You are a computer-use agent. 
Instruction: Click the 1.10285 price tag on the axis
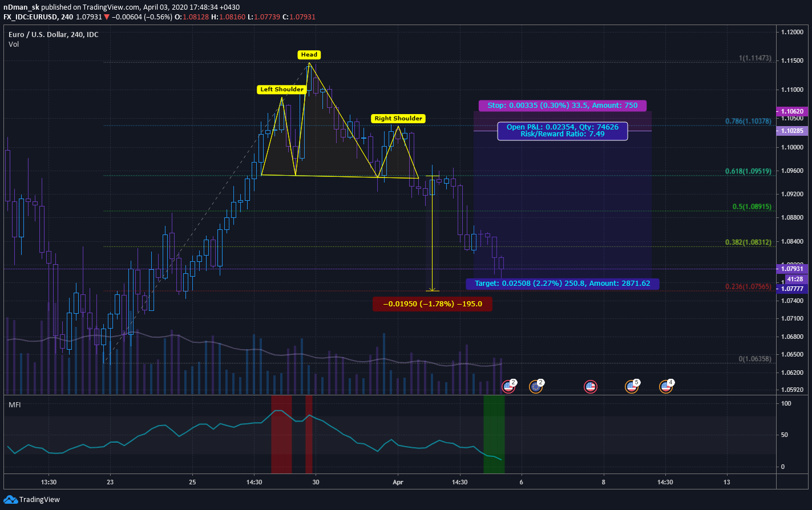click(x=793, y=131)
